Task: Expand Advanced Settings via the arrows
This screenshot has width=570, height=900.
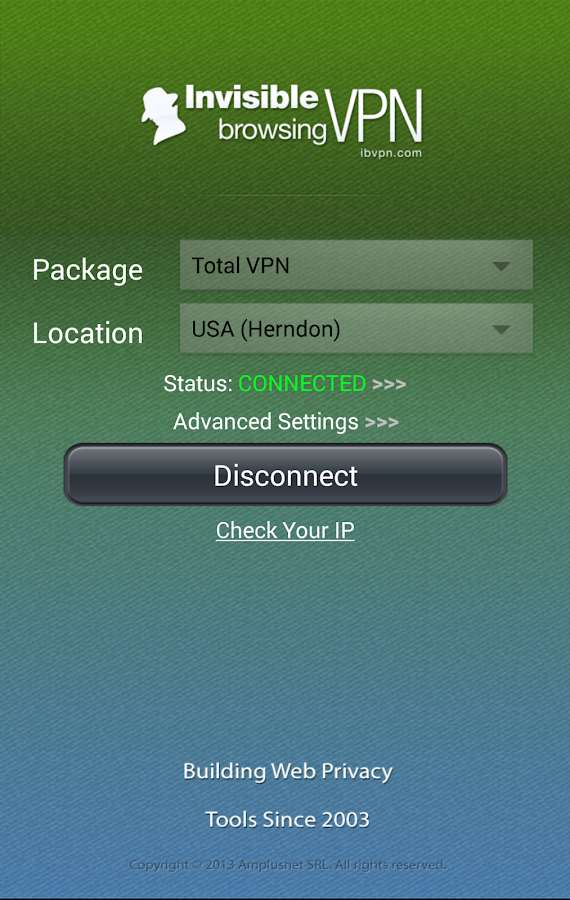Action: [x=382, y=422]
